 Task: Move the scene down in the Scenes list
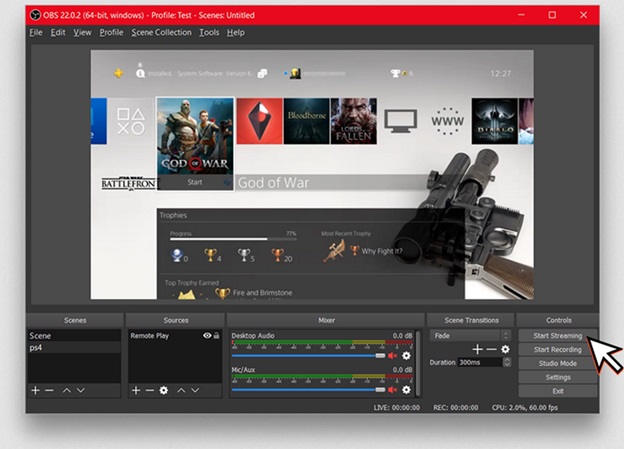coord(80,390)
